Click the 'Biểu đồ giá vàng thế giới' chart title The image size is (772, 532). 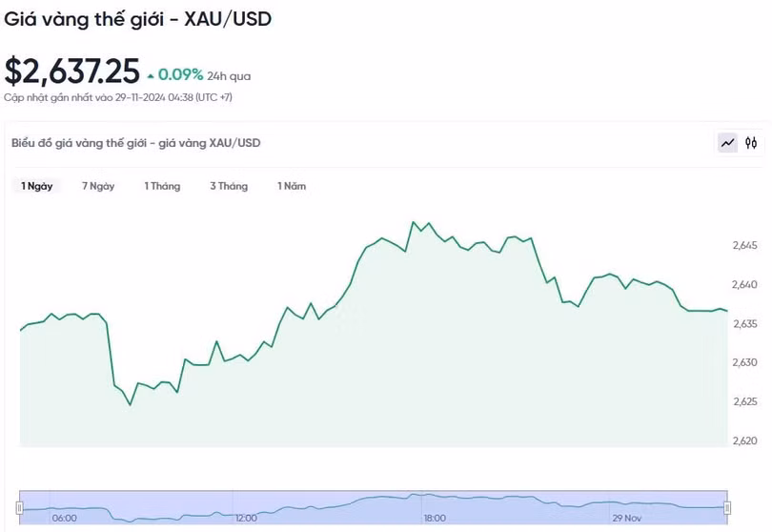(x=135, y=143)
